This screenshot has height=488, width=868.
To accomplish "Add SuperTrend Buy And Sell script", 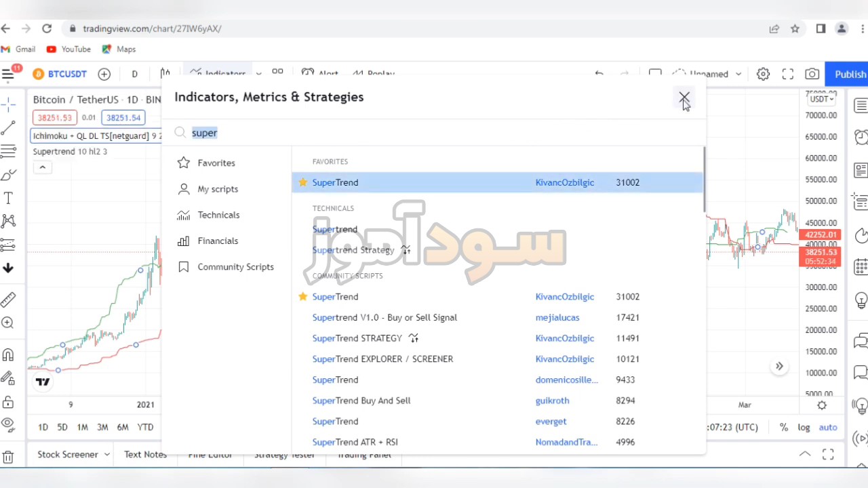I will pyautogui.click(x=361, y=401).
